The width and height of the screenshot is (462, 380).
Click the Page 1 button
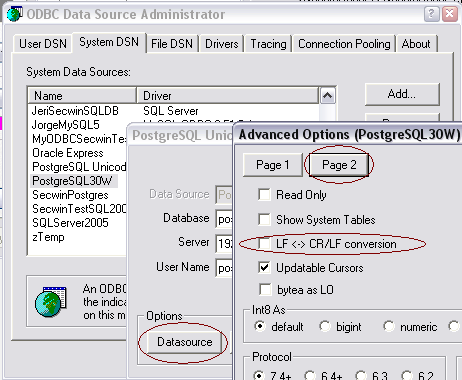click(x=273, y=165)
